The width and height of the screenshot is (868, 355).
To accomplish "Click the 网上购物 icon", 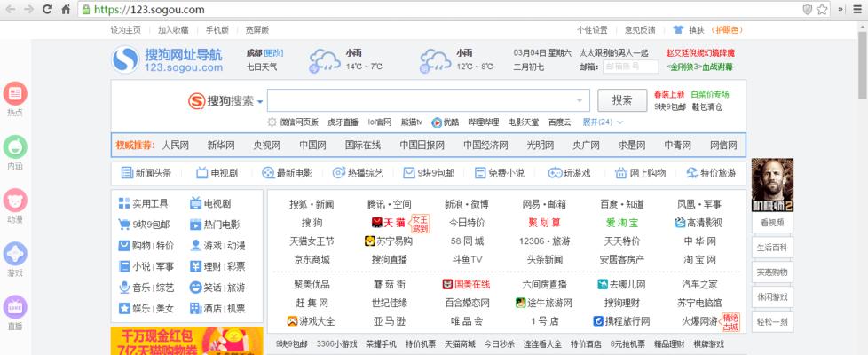I will (x=620, y=173).
